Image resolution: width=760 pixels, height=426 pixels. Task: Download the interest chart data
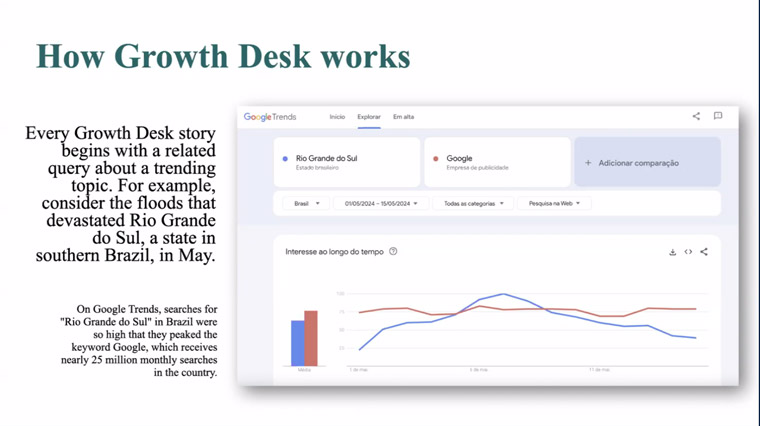672,252
